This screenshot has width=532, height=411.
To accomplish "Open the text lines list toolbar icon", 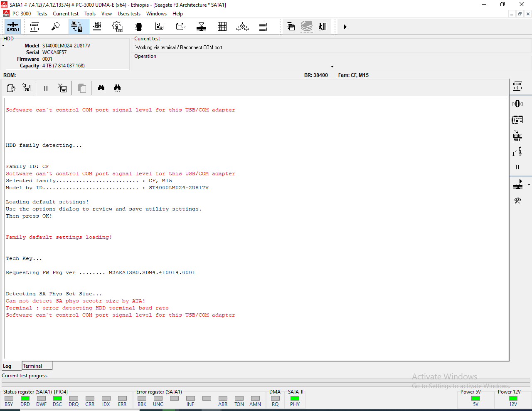I will pos(263,27).
